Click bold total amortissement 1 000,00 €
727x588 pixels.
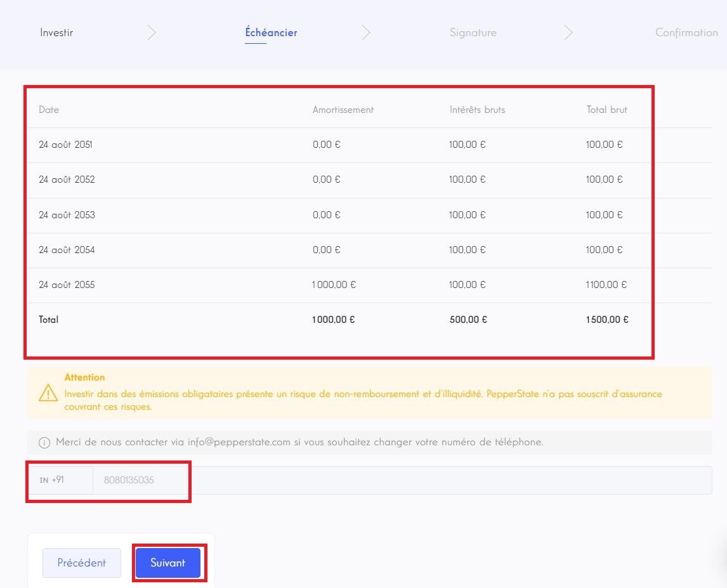pos(333,320)
